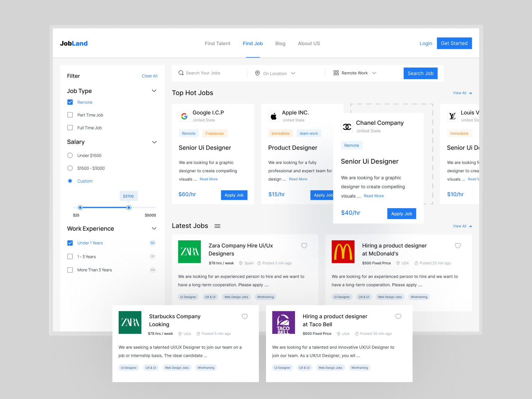
Task: Uncheck the Remote job type filter
Action: pos(70,102)
